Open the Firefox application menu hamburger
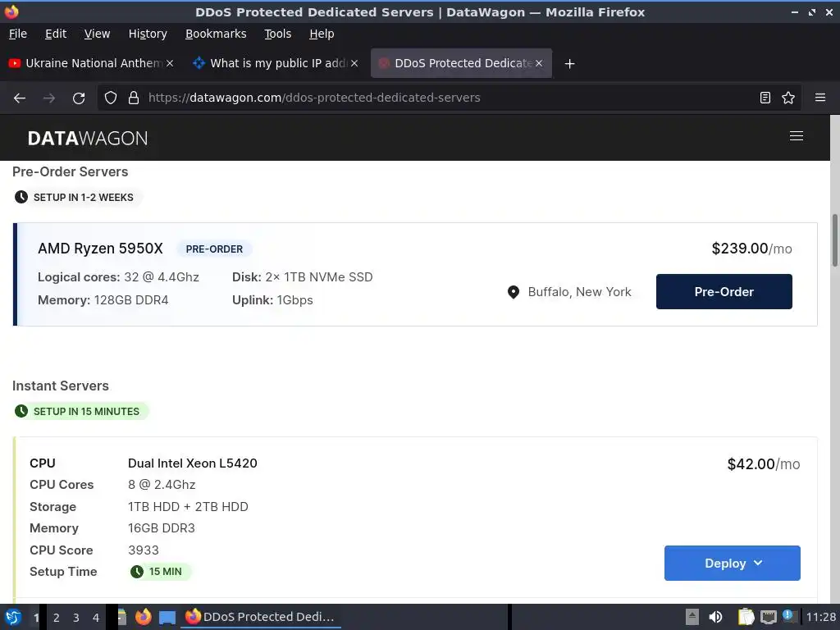 click(819, 98)
